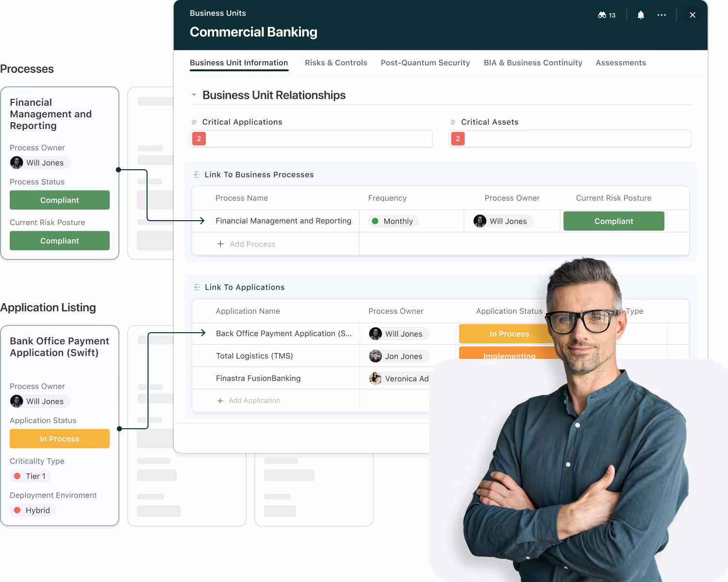Screen dimensions: 728x582
Task: Open the Monthly frequency dropdown
Action: pyautogui.click(x=393, y=221)
